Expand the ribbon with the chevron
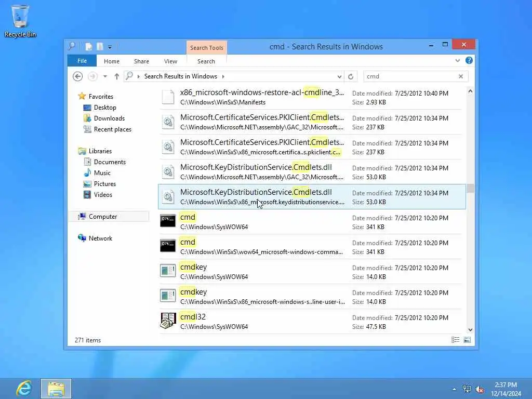 coord(458,61)
